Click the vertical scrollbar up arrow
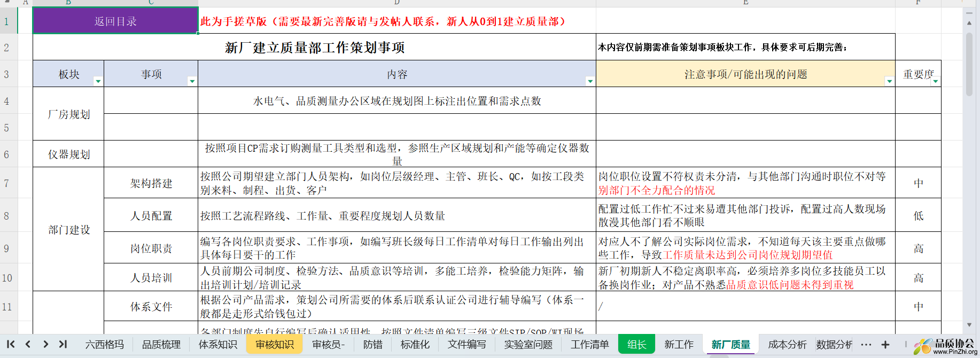 point(969,23)
